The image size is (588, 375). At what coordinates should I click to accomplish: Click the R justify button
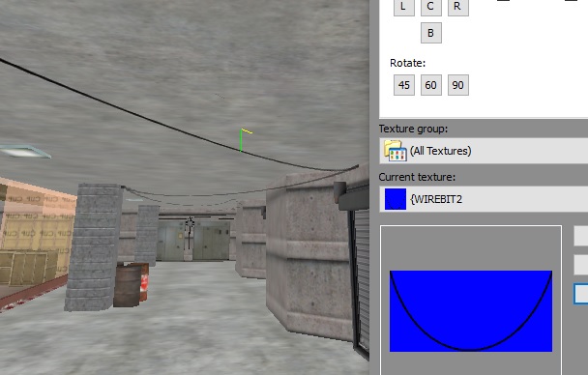(457, 7)
